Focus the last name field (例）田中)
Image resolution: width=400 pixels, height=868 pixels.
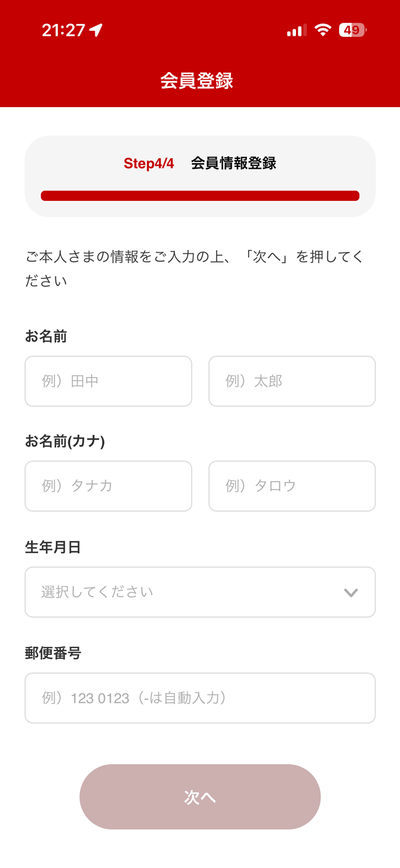108,381
